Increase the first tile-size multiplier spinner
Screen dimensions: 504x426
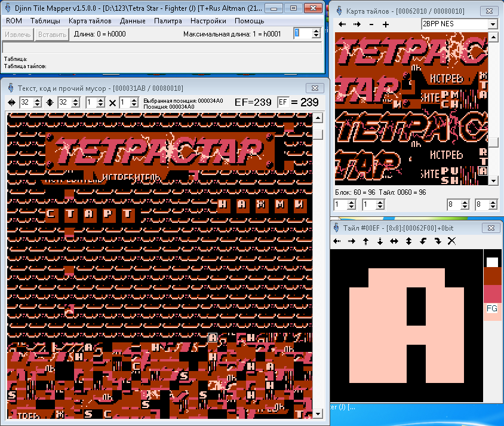point(100,100)
